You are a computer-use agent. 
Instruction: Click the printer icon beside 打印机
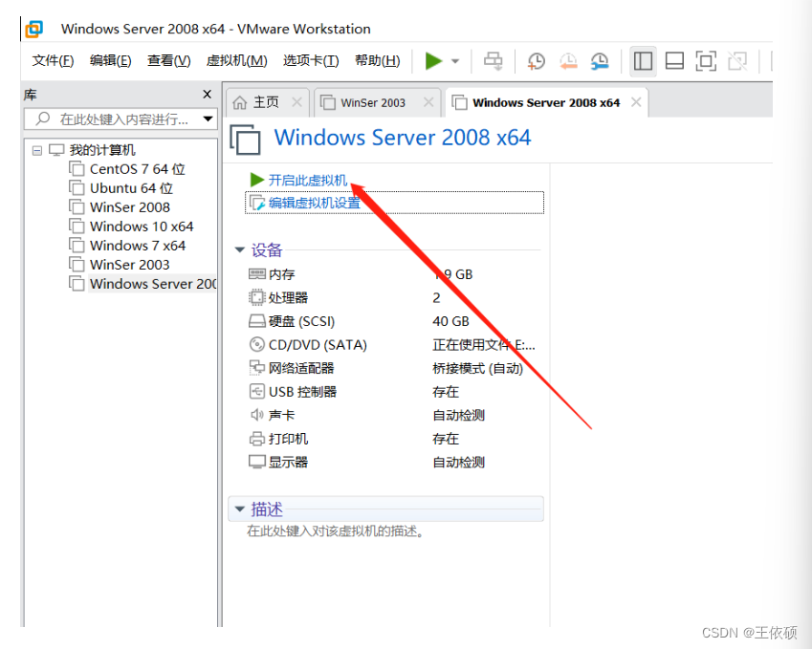[x=257, y=439]
